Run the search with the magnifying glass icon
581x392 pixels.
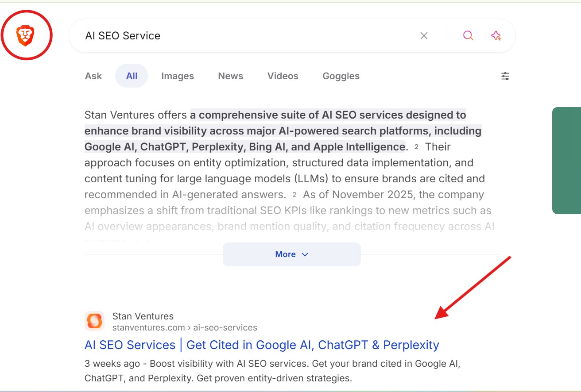pos(468,35)
